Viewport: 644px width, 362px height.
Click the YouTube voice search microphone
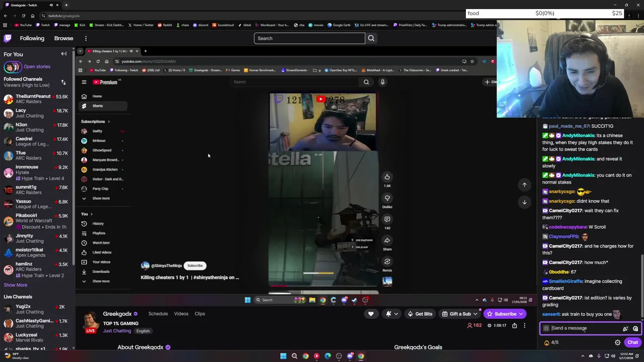[x=382, y=82]
